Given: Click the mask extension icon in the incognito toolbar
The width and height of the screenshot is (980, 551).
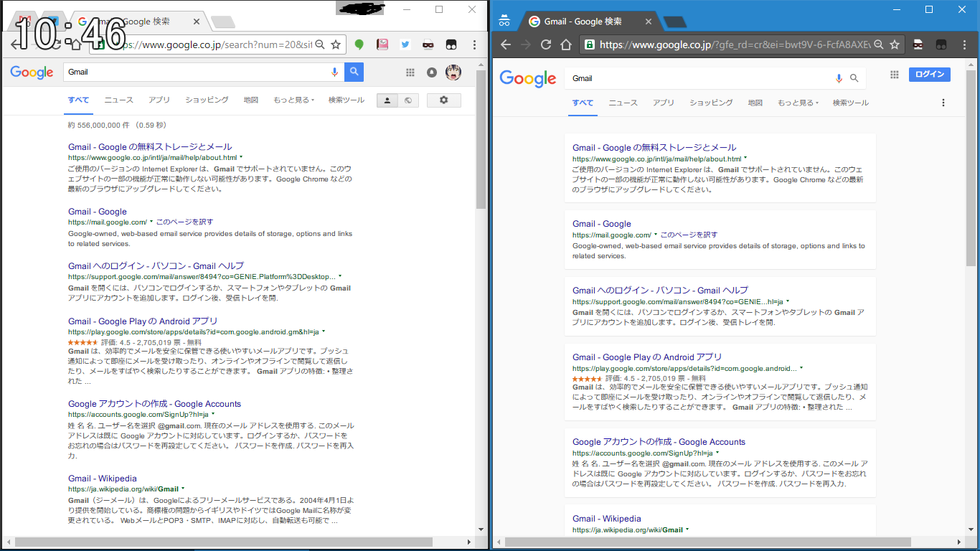Looking at the screenshot, I should [x=918, y=44].
